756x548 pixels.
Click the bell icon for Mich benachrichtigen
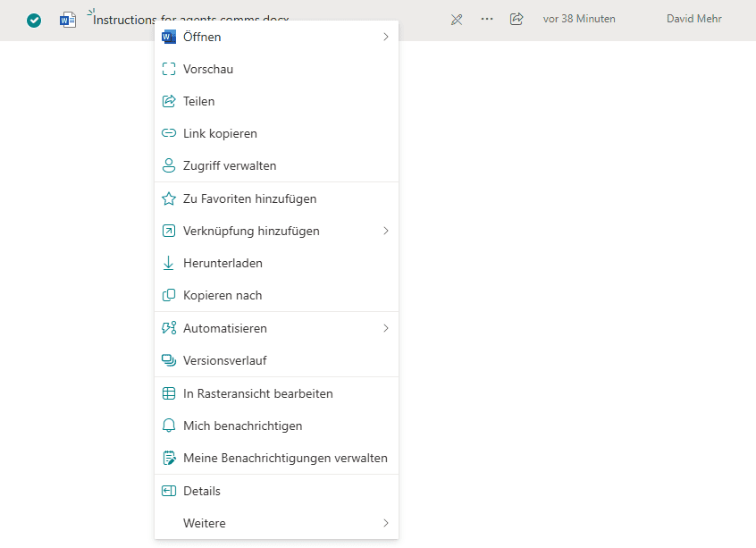169,426
